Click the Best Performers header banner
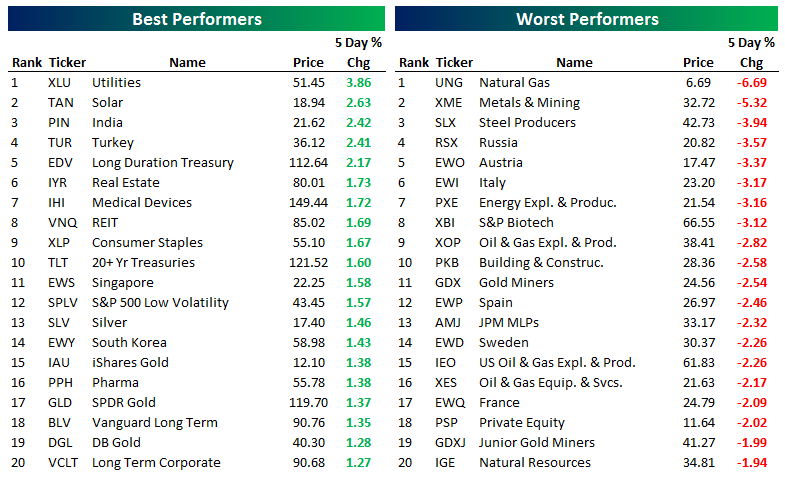 coord(197,19)
